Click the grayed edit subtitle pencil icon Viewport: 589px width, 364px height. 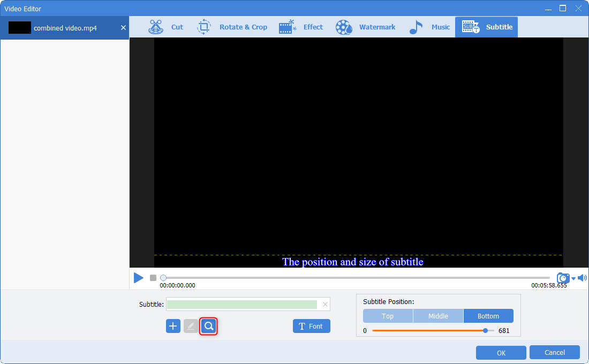(191, 326)
